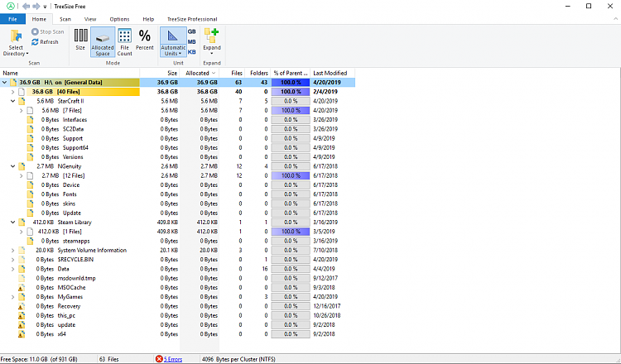Select the msdownld.tmp row
The height and width of the screenshot is (364, 621).
[x=177, y=278]
